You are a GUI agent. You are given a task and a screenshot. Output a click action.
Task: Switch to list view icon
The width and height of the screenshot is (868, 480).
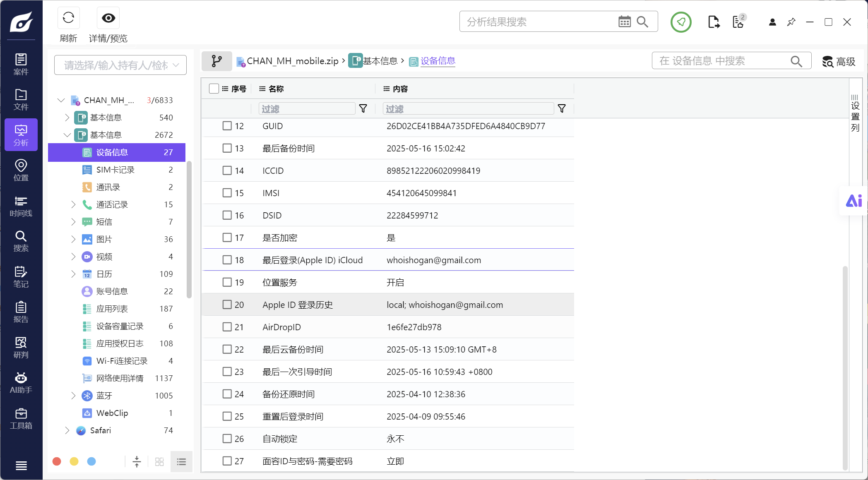(x=181, y=462)
